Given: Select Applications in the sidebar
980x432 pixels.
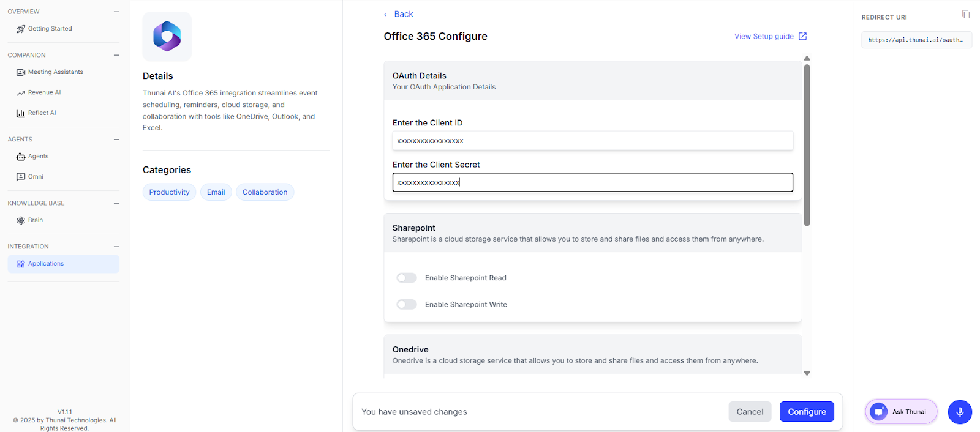Looking at the screenshot, I should tap(64, 264).
